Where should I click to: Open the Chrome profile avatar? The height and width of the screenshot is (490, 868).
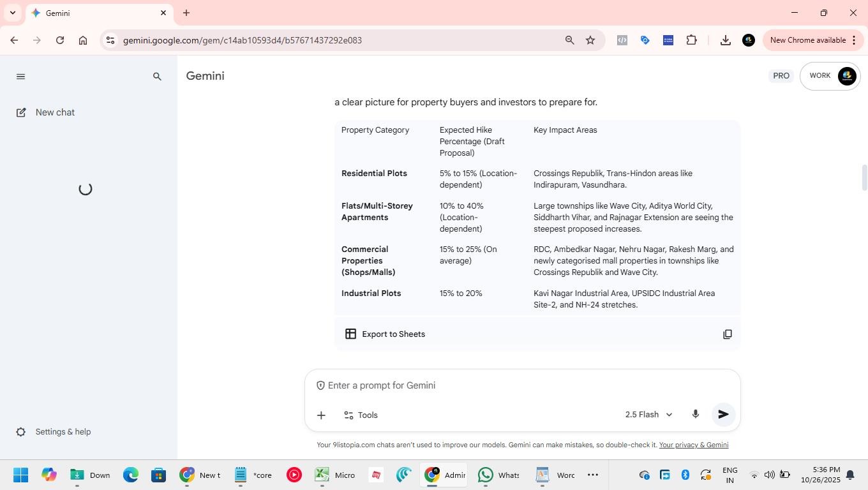point(749,40)
